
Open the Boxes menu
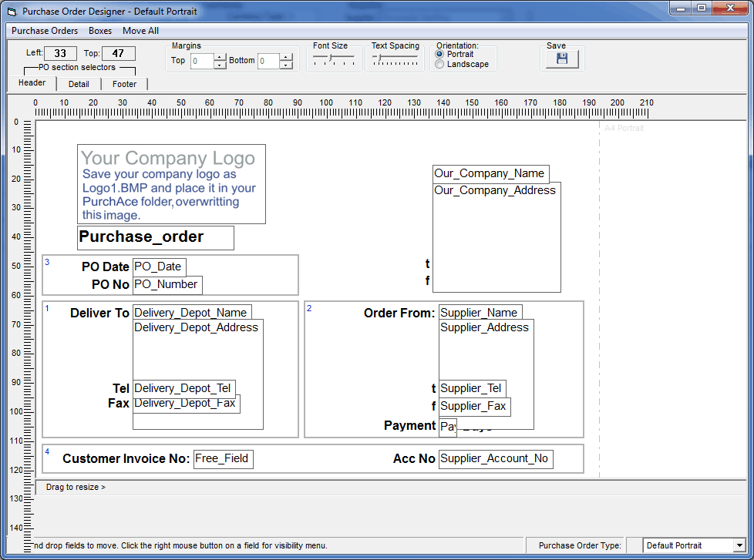100,31
